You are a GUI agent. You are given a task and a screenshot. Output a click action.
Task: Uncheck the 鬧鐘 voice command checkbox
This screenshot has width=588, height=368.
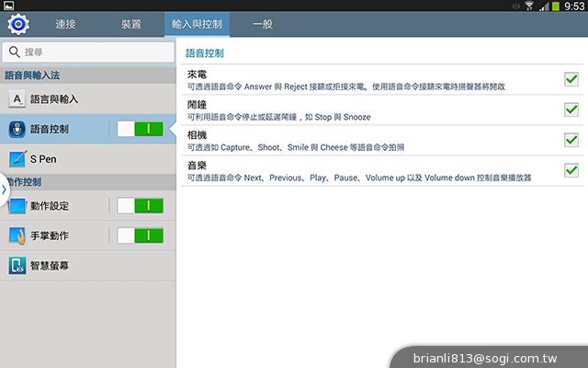[x=571, y=110]
